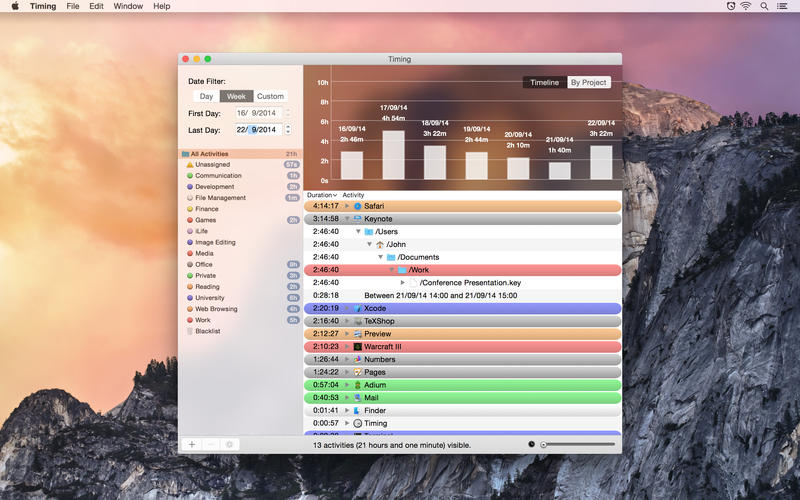Select the Warcraft III app icon

pyautogui.click(x=358, y=347)
